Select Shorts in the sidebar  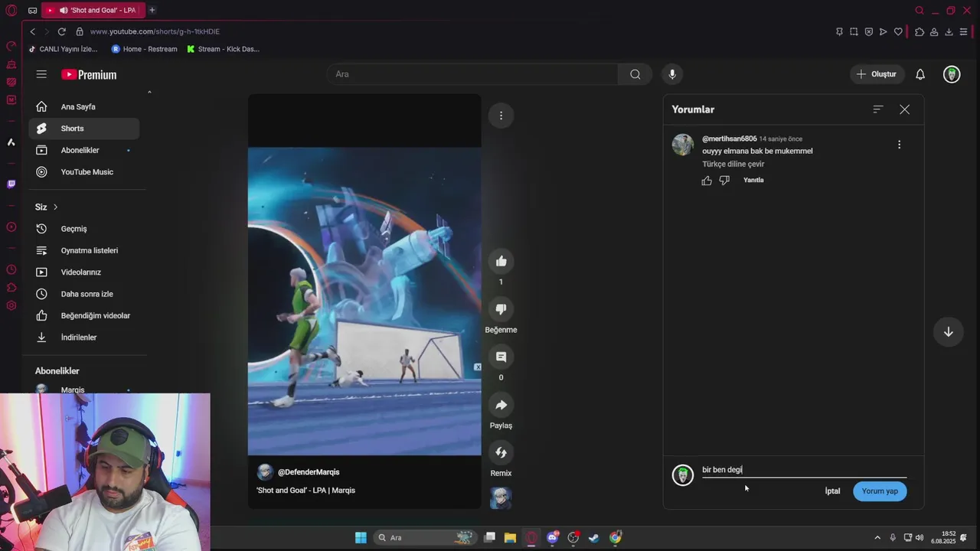coord(84,129)
